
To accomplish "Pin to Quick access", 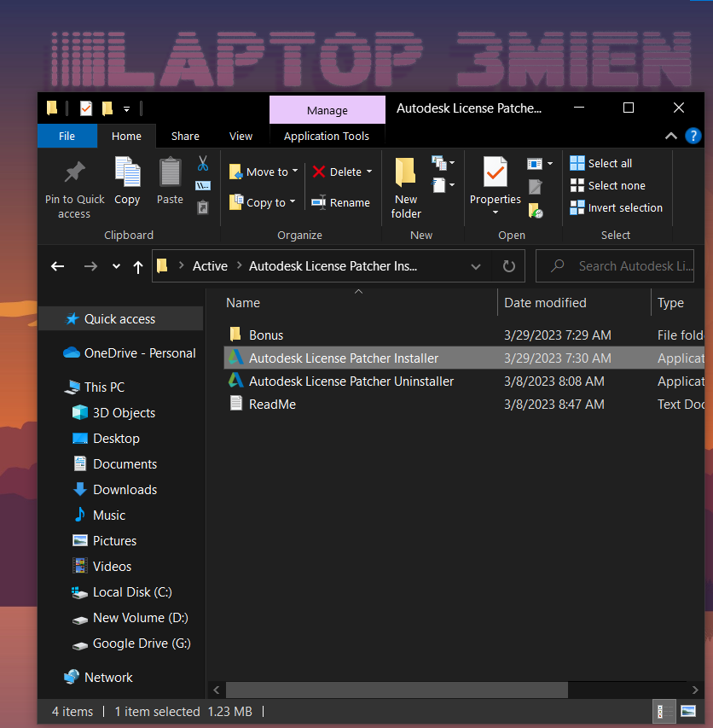I will 74,188.
